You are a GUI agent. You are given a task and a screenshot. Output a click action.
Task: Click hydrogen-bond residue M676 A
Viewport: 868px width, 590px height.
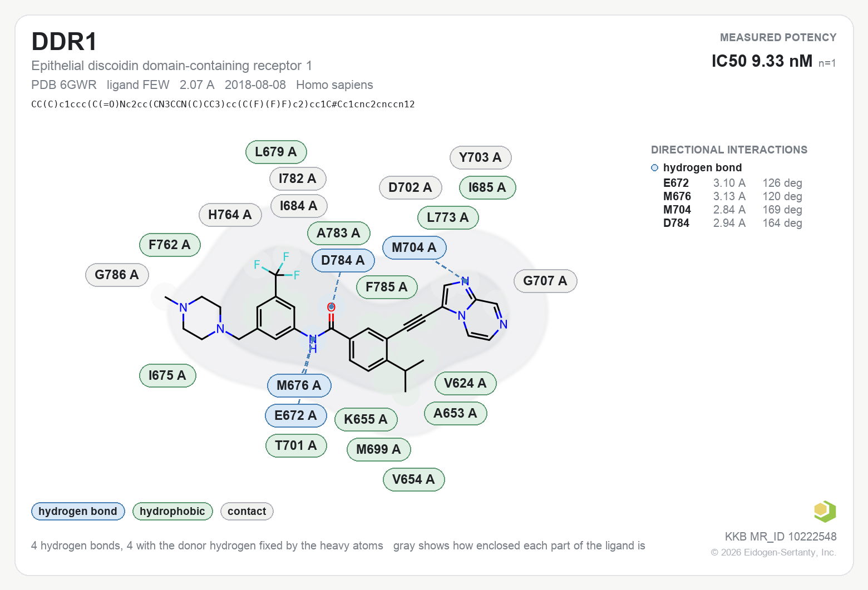coord(299,385)
